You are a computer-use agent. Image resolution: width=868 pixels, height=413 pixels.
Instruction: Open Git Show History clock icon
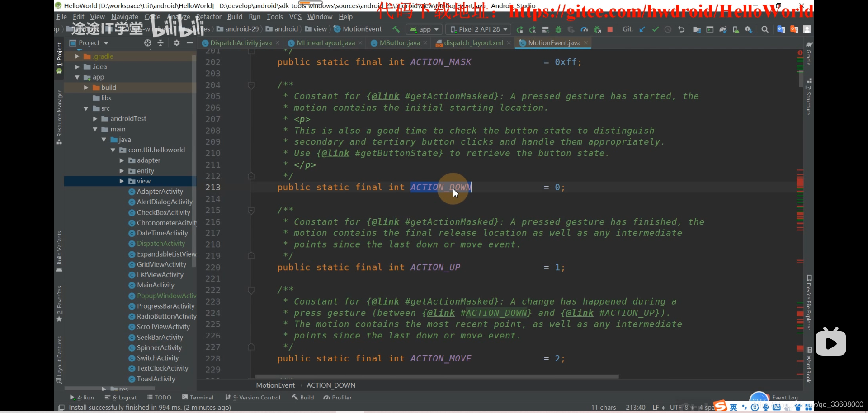tap(668, 29)
